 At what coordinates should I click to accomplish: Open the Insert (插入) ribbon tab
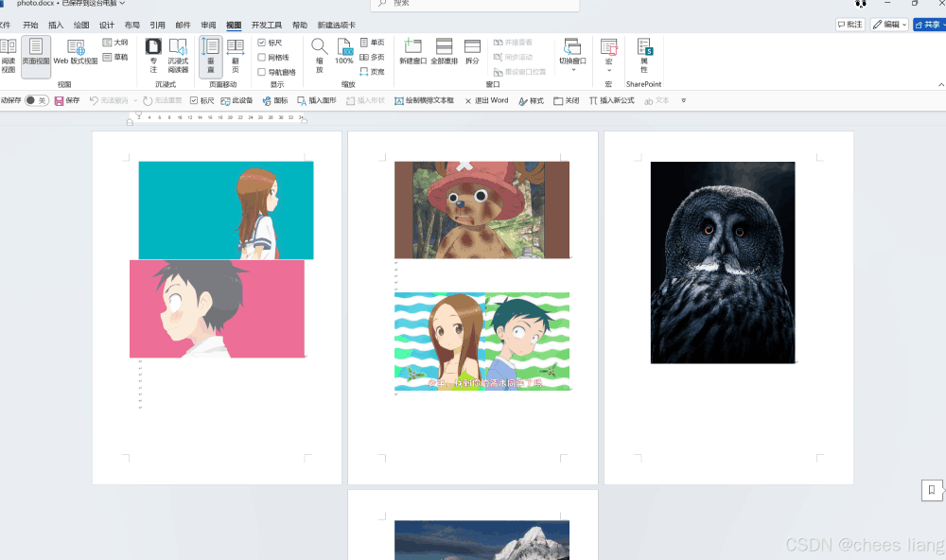coord(56,26)
